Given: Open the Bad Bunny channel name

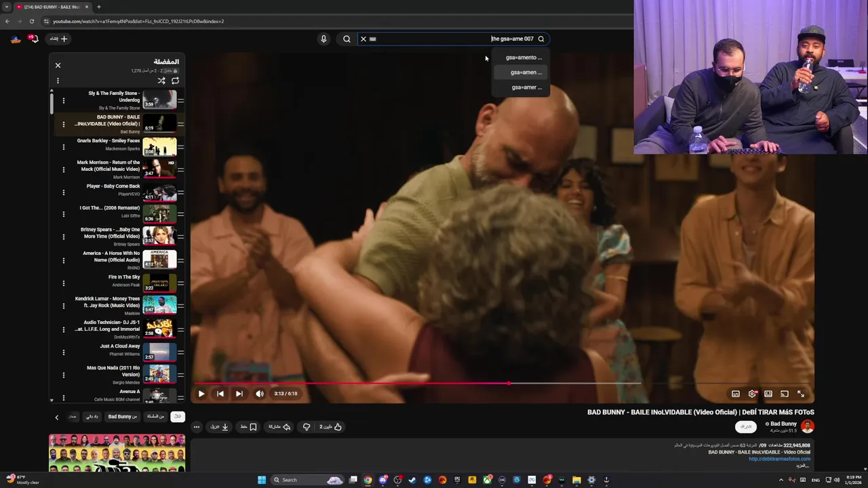Looking at the screenshot, I should (x=783, y=424).
